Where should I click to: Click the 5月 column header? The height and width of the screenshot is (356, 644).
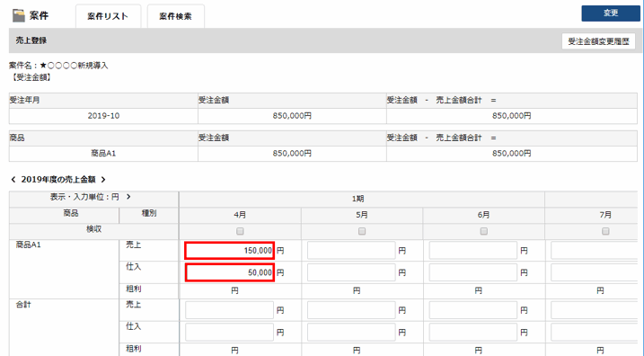(362, 215)
